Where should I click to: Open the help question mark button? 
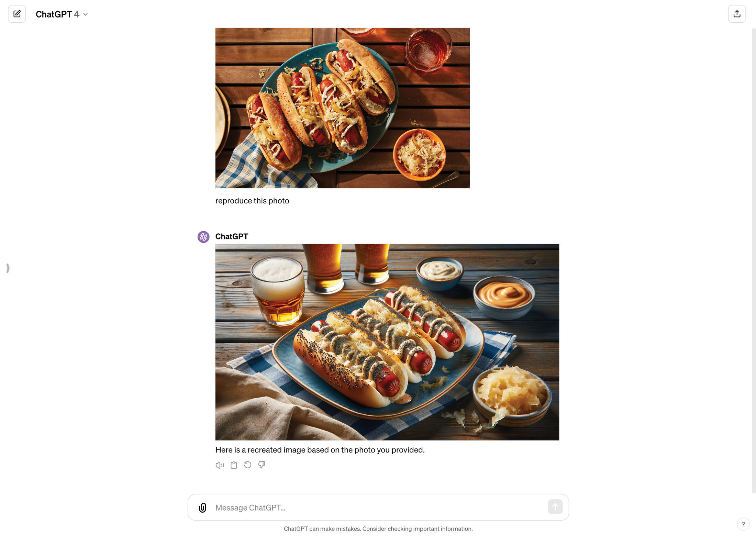click(x=743, y=524)
